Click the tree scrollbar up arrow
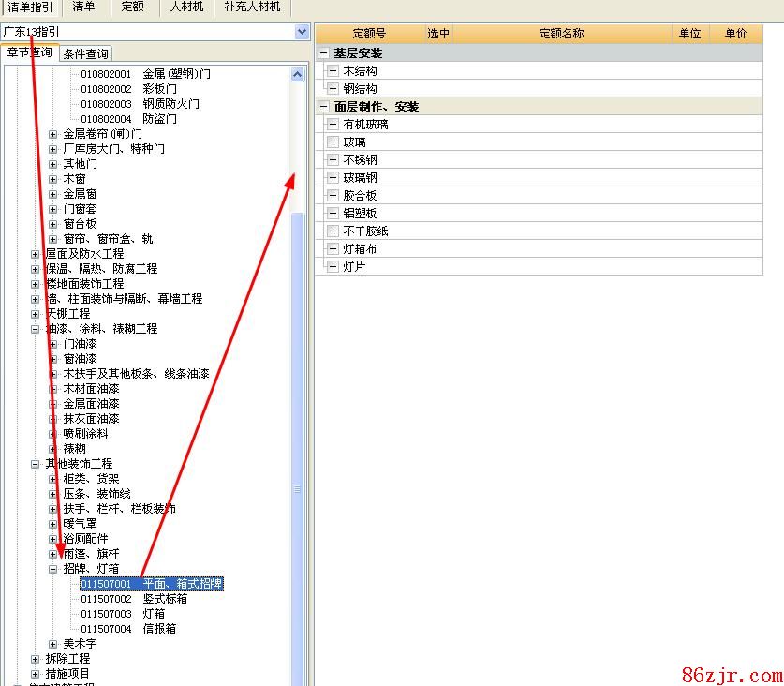 pyautogui.click(x=298, y=74)
